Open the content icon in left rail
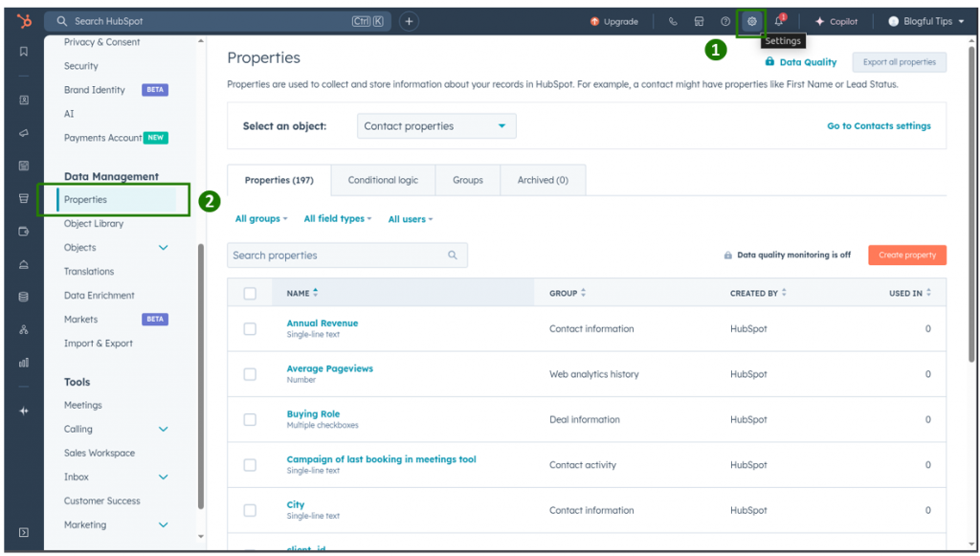Screen dimensions: 980x556 click(24, 166)
